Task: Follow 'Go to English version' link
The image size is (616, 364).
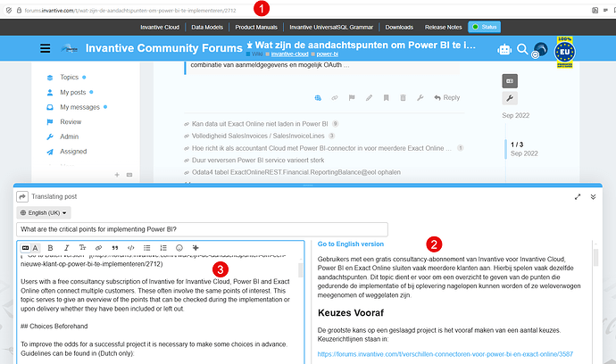Action: pyautogui.click(x=351, y=244)
